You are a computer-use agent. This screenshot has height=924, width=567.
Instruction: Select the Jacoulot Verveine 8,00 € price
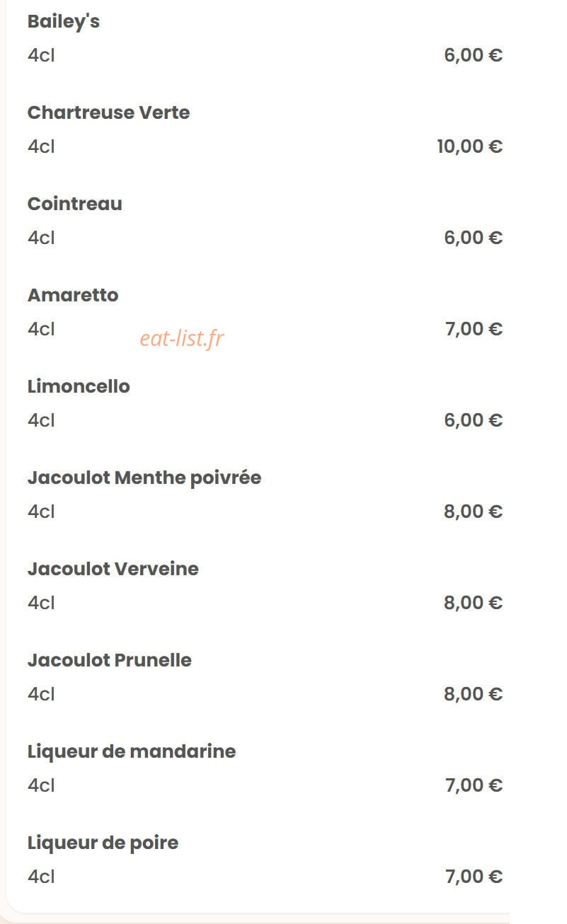tap(473, 603)
